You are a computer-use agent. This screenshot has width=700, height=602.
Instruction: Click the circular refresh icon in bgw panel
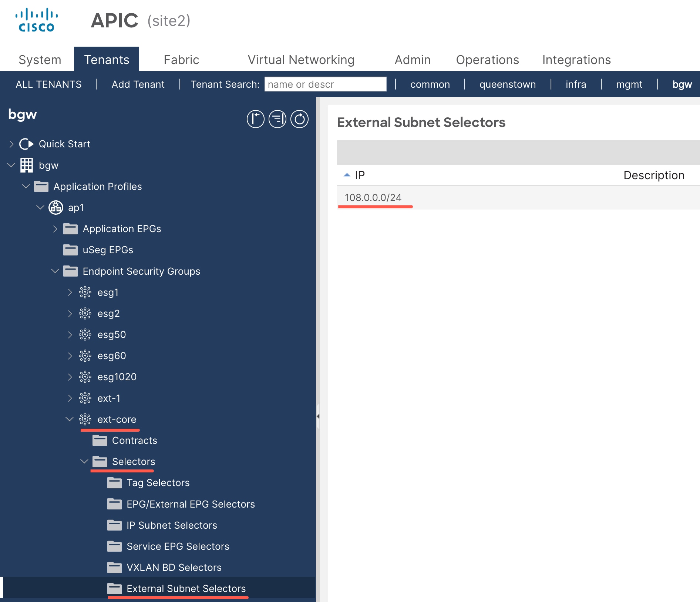tap(300, 119)
